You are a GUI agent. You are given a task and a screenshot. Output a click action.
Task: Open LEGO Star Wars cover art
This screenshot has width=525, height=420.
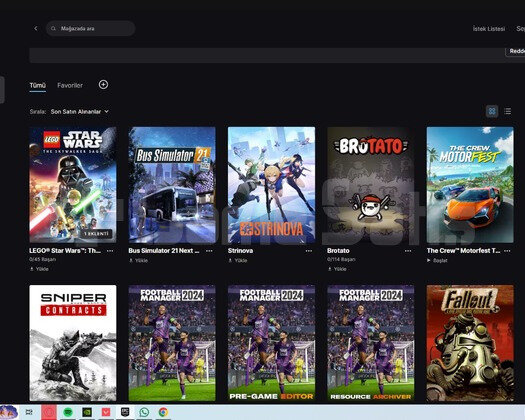pos(73,185)
